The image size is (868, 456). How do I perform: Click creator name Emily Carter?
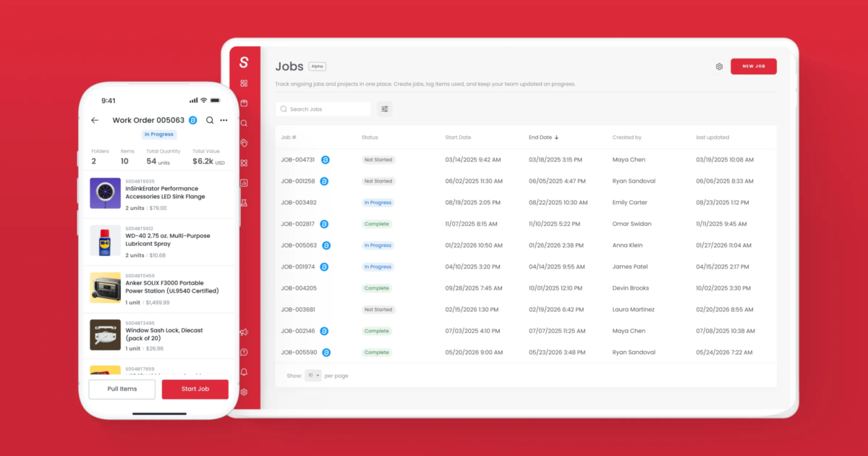point(630,203)
